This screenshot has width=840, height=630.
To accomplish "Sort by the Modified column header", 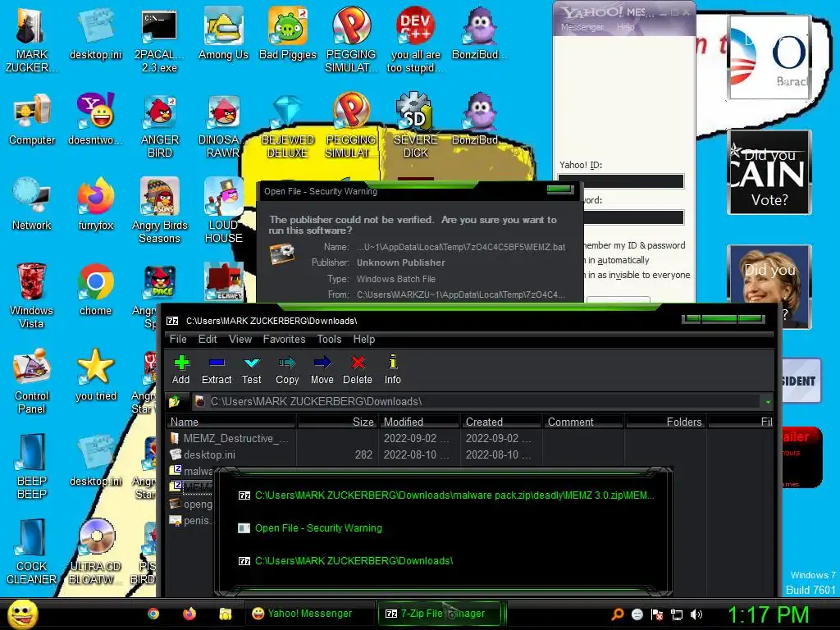I will coord(419,422).
